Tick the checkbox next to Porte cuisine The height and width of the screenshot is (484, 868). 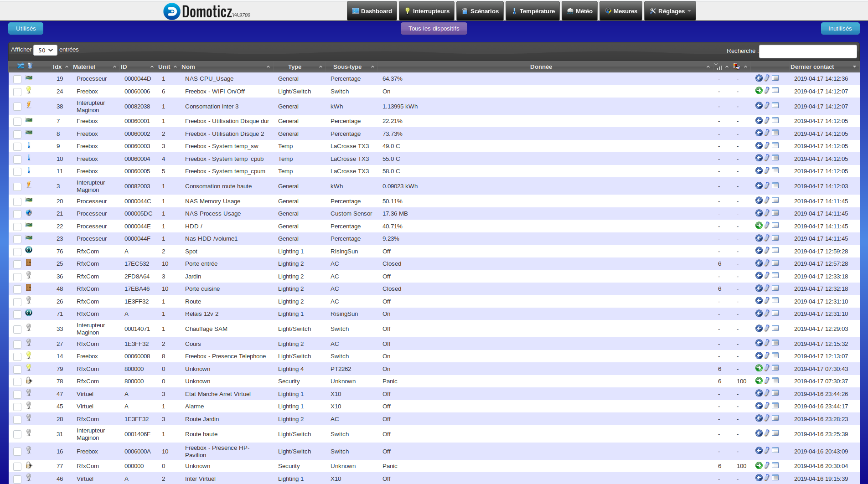click(x=17, y=289)
